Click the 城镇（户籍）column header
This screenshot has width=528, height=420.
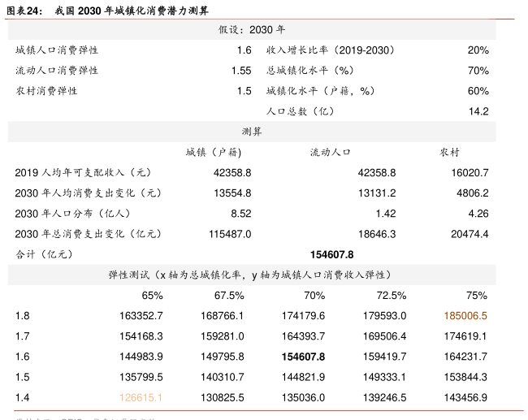[x=214, y=152]
